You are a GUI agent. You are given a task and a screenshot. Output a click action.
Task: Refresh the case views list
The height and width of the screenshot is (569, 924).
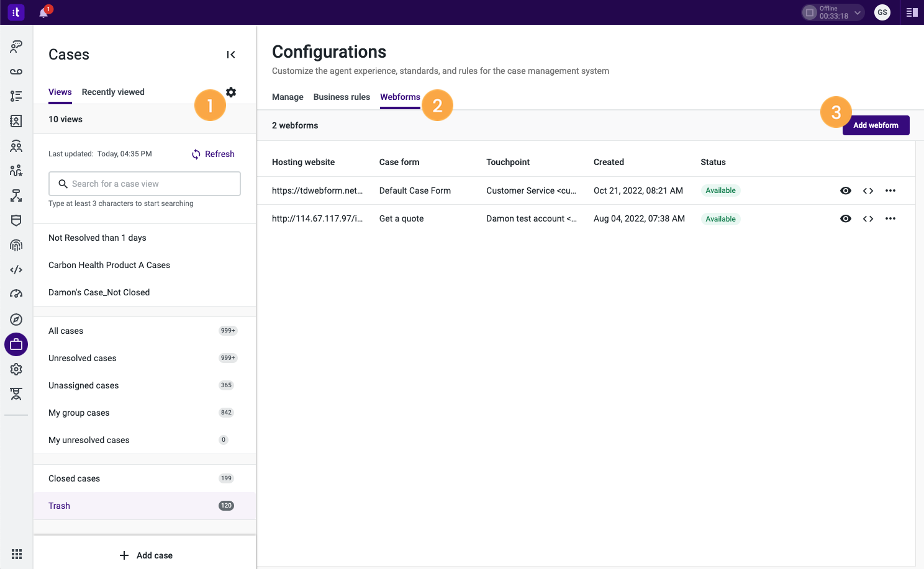tap(213, 154)
